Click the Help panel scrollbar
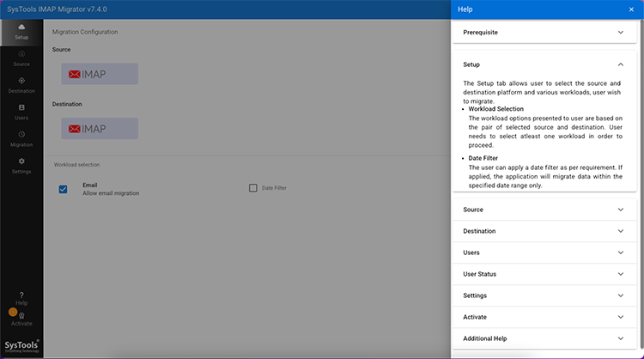This screenshot has width=644, height=359. click(641, 185)
